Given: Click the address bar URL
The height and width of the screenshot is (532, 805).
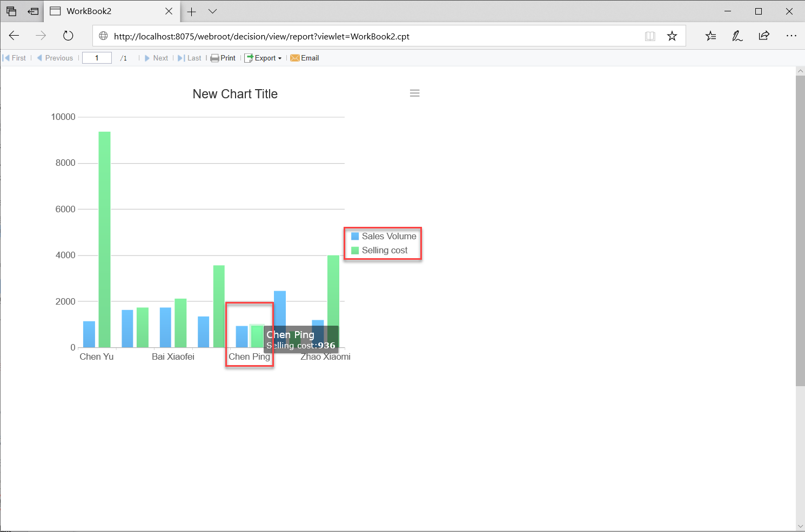Looking at the screenshot, I should 261,36.
